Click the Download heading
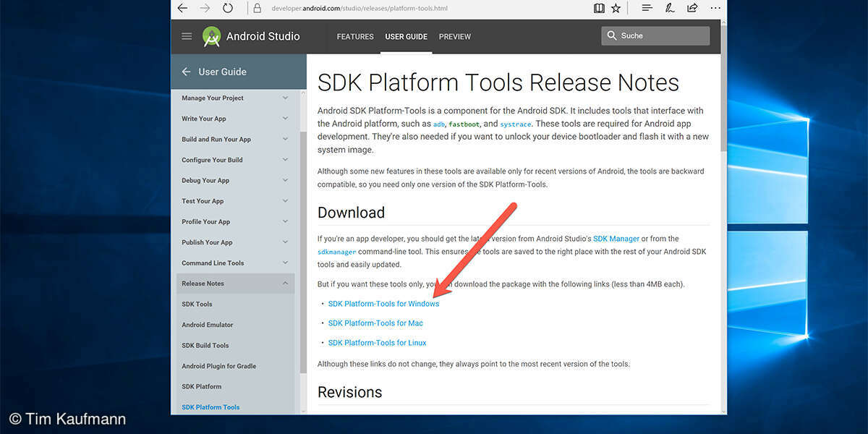Viewport: 868px width, 434px height. pos(351,213)
